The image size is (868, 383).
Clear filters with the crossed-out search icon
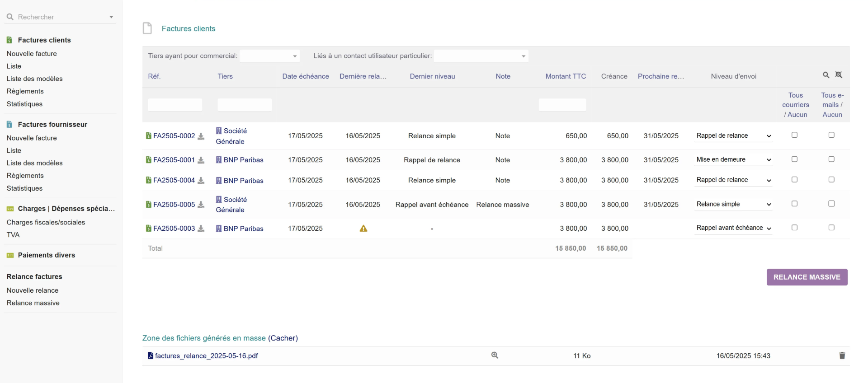click(x=839, y=75)
